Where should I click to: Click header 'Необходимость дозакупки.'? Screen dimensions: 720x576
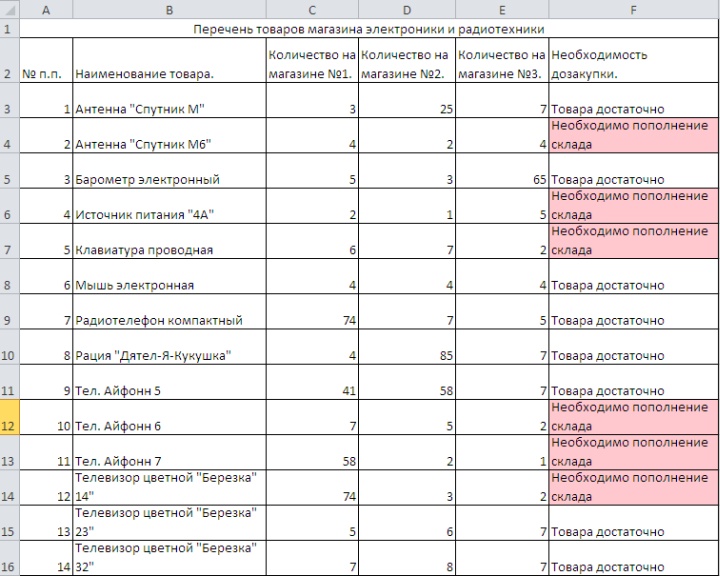634,61
